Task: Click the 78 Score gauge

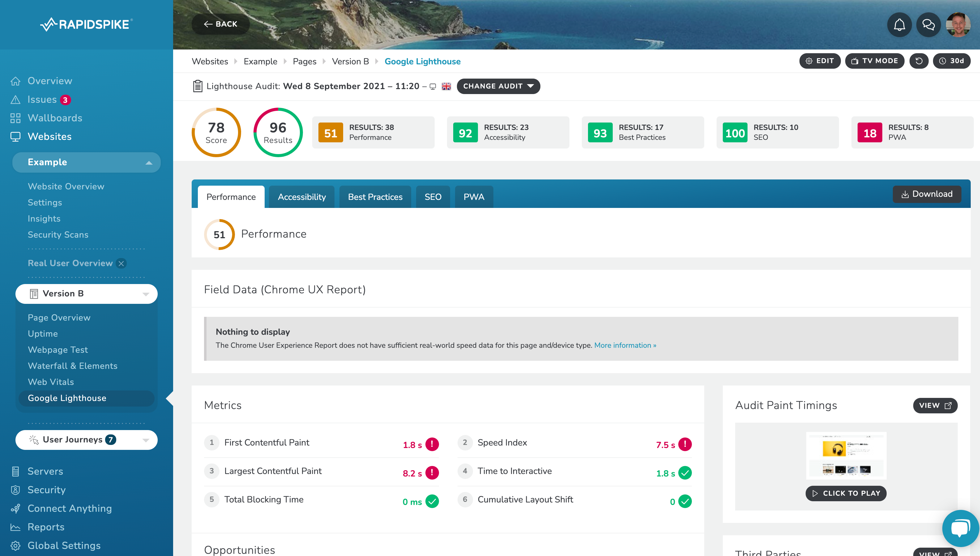Action: (216, 132)
